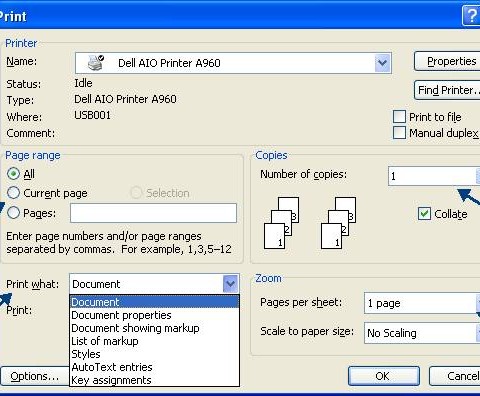
Task: Click the printer name combo box field
Action: pos(233,63)
